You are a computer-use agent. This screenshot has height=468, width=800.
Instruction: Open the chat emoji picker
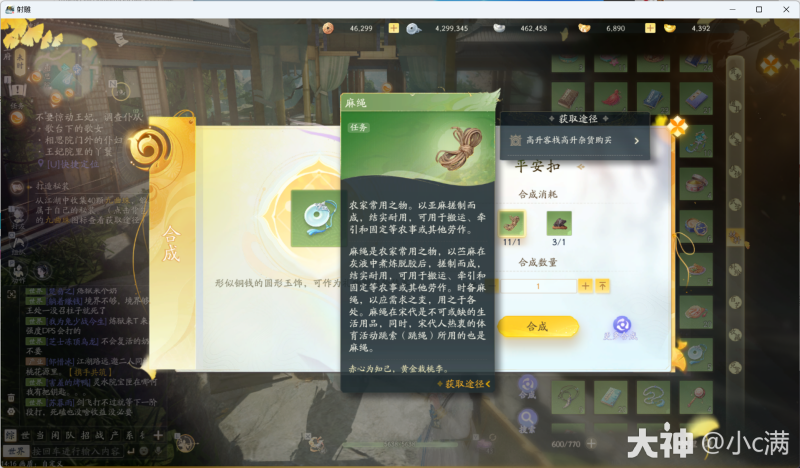click(x=144, y=451)
